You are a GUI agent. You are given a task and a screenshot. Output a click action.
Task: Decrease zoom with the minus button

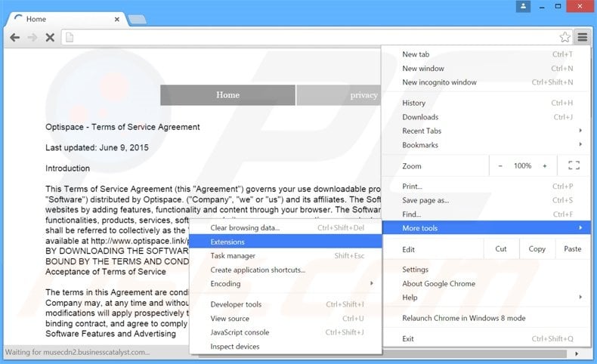500,166
